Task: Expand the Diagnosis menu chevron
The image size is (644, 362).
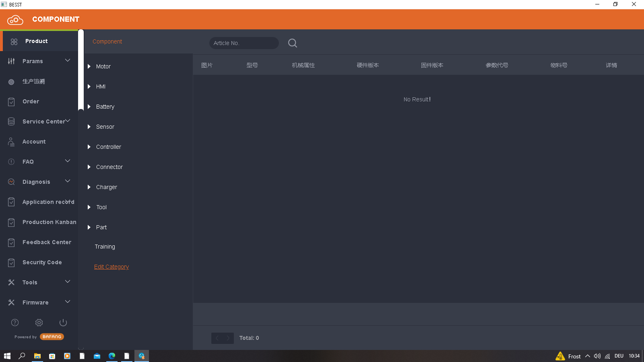Action: click(x=68, y=181)
